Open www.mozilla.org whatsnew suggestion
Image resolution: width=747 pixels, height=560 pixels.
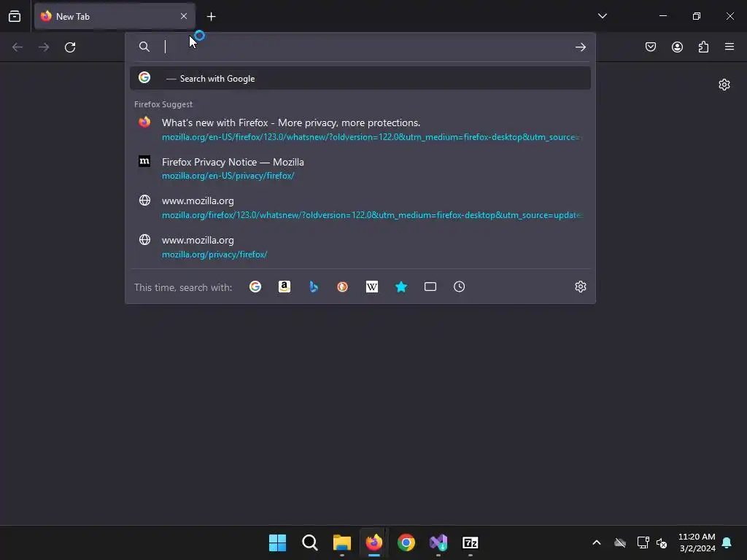coord(360,208)
